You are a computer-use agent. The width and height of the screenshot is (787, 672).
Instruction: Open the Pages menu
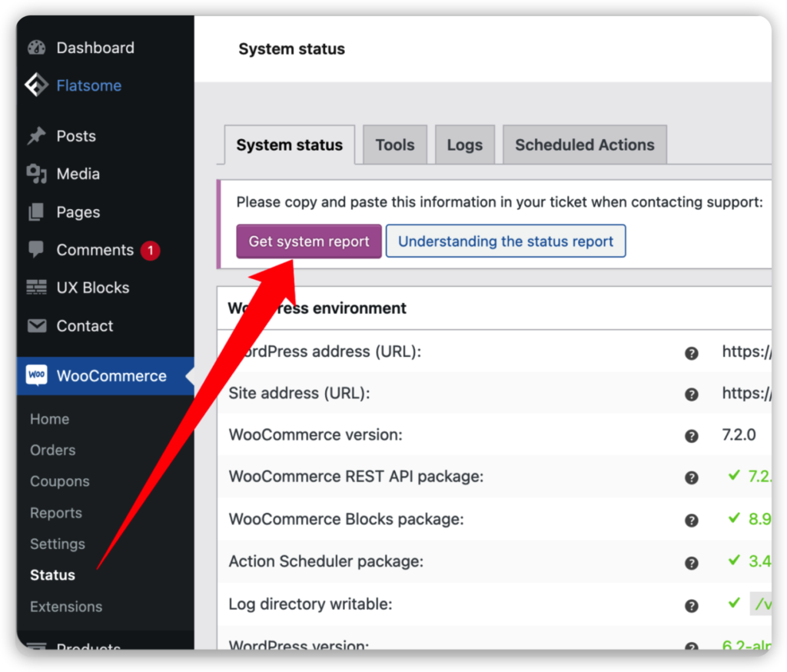pyautogui.click(x=78, y=212)
